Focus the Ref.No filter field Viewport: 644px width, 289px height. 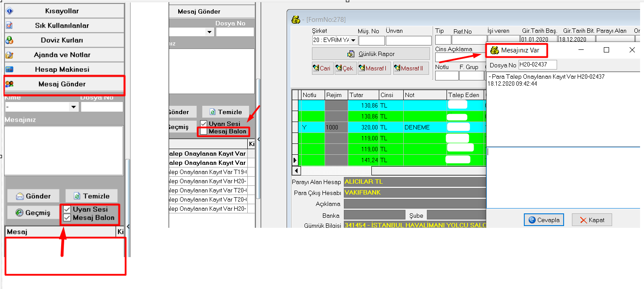[469, 40]
